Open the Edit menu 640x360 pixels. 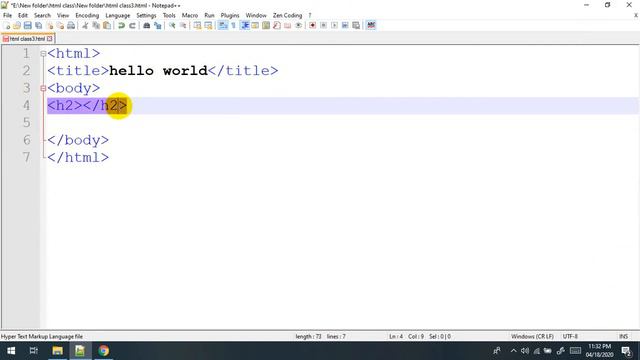(x=23, y=15)
